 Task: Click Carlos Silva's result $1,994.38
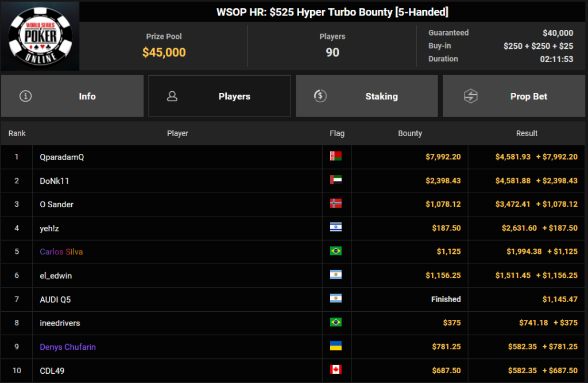pos(524,252)
